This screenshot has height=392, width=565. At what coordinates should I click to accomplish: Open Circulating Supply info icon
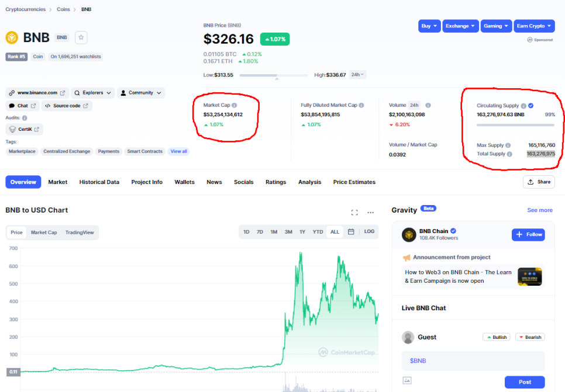523,106
